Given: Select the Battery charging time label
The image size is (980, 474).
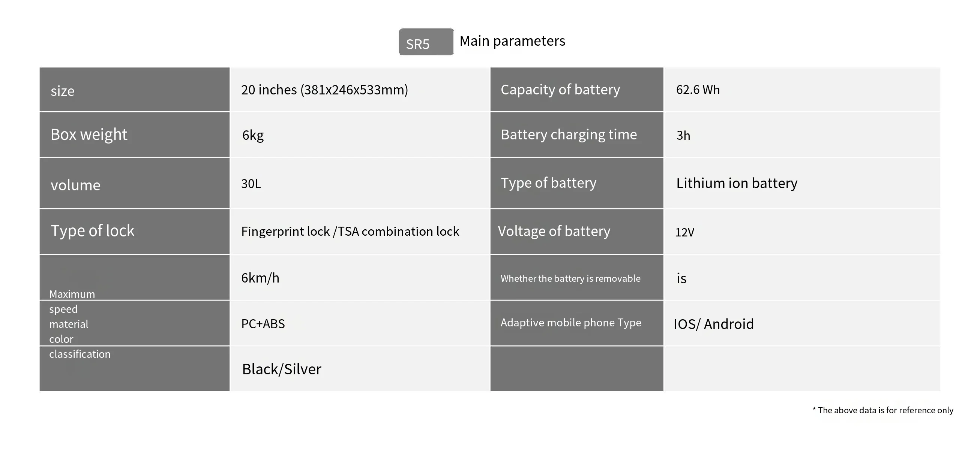Looking at the screenshot, I should tap(568, 135).
